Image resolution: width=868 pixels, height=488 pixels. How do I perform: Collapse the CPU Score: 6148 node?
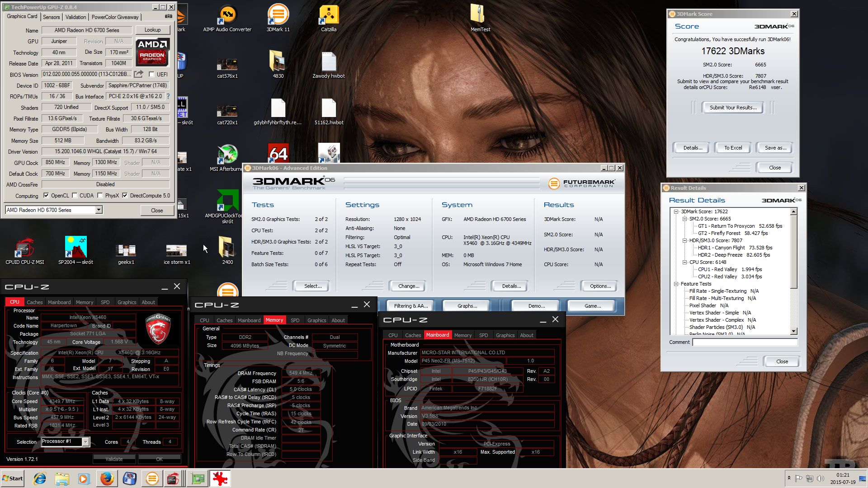[684, 262]
